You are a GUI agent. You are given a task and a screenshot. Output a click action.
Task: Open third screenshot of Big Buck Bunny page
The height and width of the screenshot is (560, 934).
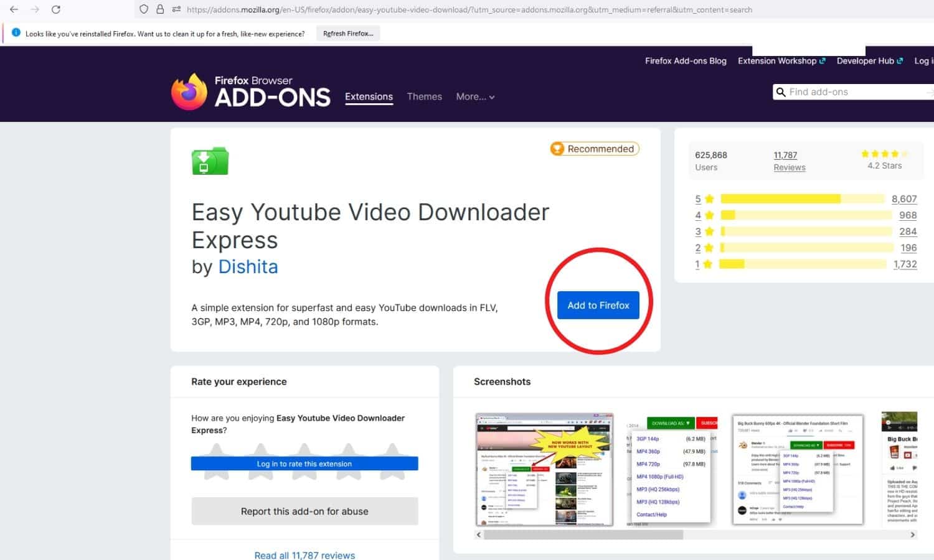tap(798, 470)
